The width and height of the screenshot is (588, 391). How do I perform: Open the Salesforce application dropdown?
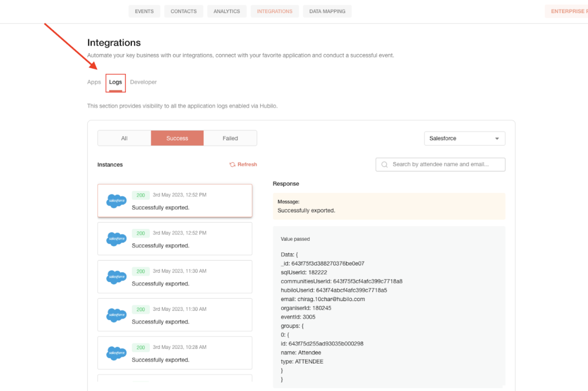pos(465,138)
